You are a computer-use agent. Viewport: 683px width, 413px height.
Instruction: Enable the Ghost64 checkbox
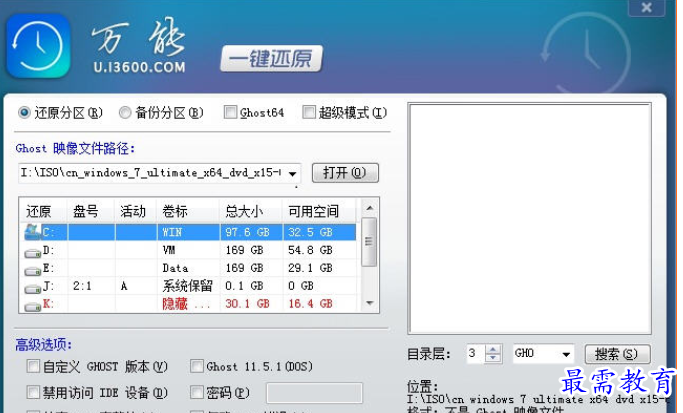(x=230, y=112)
